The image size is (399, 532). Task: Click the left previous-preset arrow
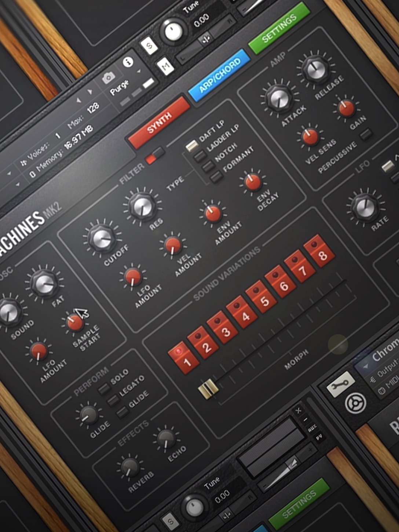pyautogui.click(x=78, y=100)
